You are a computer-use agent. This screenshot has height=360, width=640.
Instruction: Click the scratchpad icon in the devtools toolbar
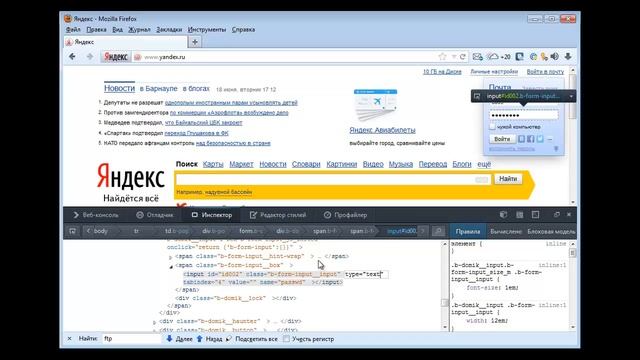click(x=520, y=214)
